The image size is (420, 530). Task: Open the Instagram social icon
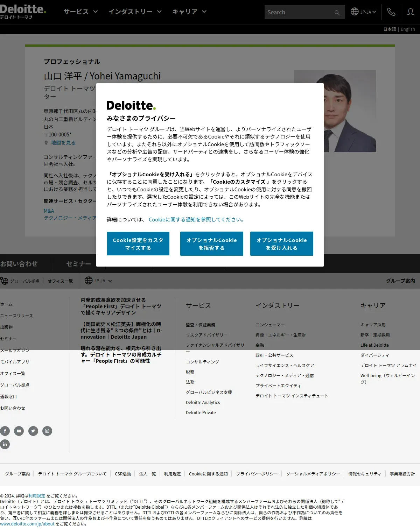click(x=47, y=431)
